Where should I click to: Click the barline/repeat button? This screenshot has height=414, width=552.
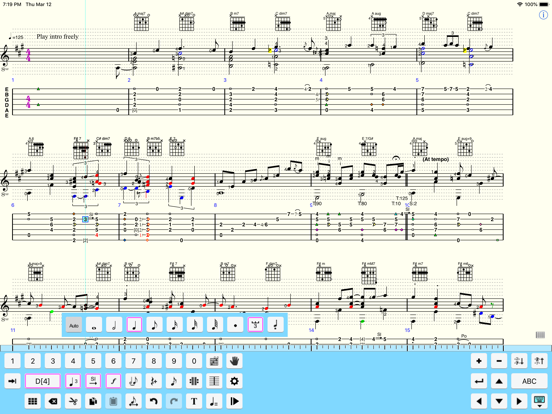(194, 381)
